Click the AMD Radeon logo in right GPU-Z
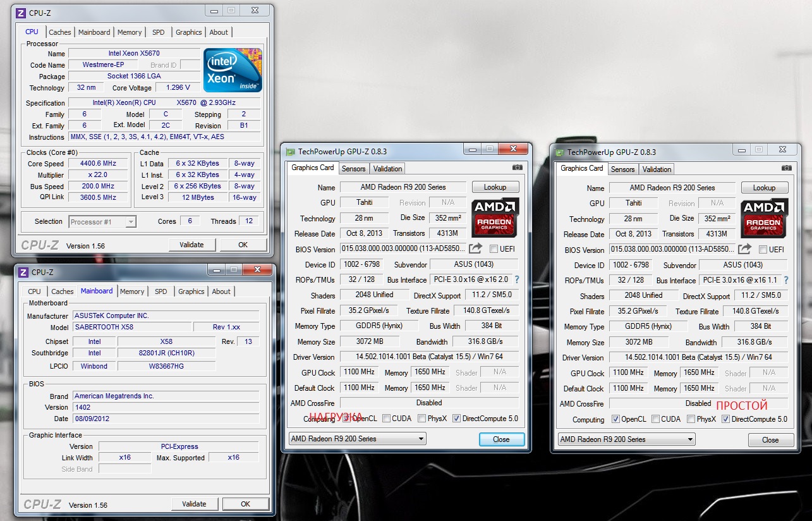 (765, 218)
